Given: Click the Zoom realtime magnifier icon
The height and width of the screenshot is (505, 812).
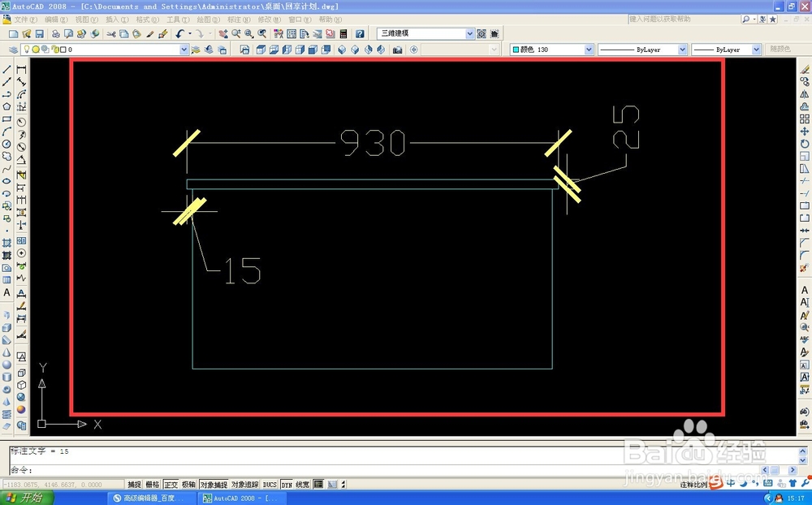Looking at the screenshot, I should tap(236, 34).
